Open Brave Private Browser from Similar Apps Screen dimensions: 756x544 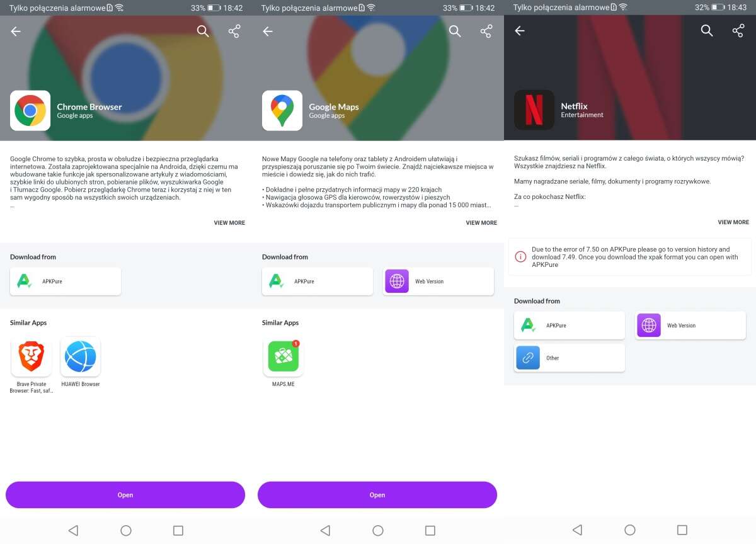coord(31,356)
